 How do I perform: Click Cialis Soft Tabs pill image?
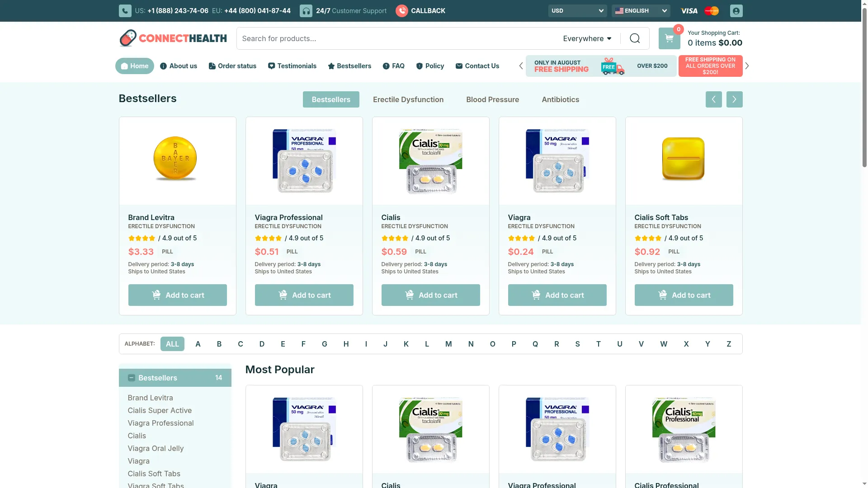pyautogui.click(x=684, y=159)
